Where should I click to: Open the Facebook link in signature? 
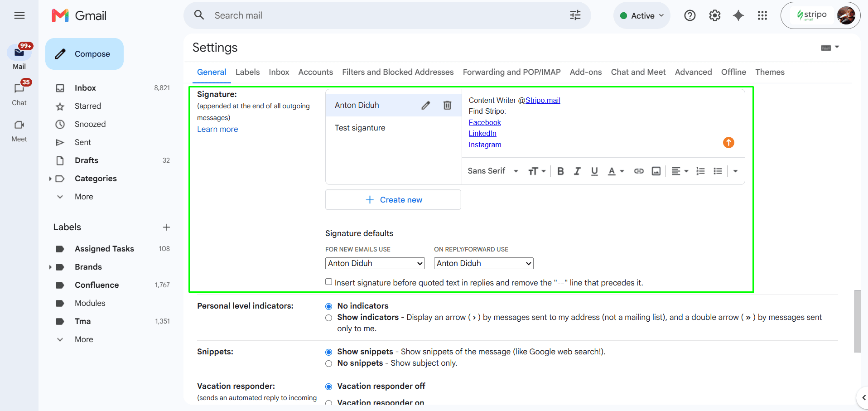[485, 122]
